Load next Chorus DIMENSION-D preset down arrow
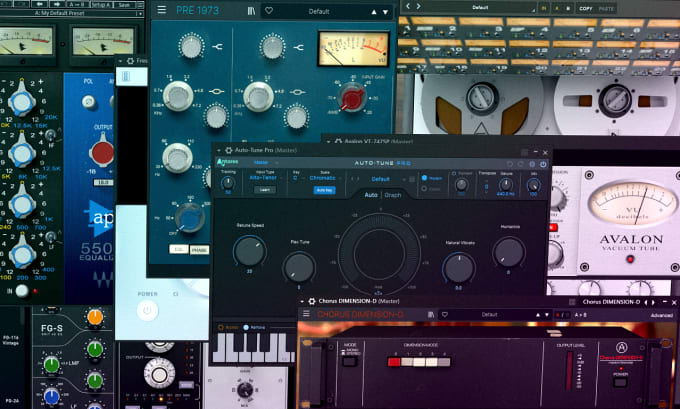Viewport: 680px width, 409px height. click(x=547, y=315)
